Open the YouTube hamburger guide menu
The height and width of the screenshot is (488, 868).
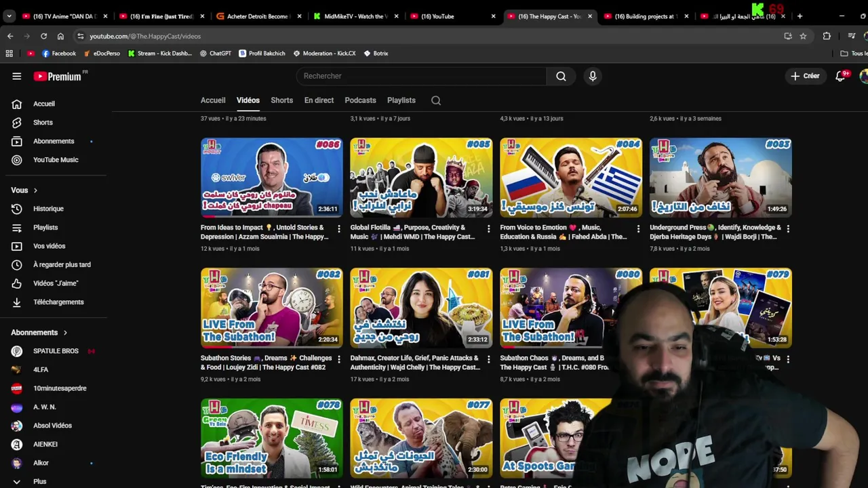click(x=16, y=76)
